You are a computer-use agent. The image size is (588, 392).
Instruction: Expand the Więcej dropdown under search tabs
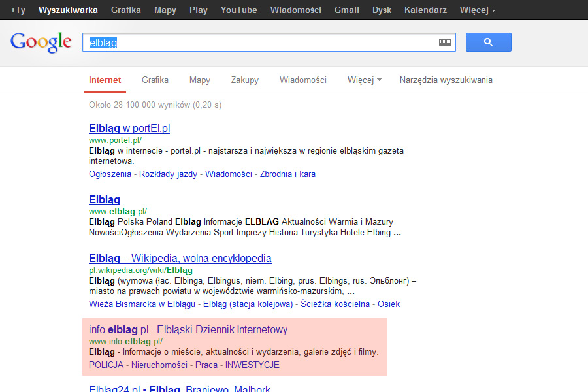pyautogui.click(x=364, y=80)
